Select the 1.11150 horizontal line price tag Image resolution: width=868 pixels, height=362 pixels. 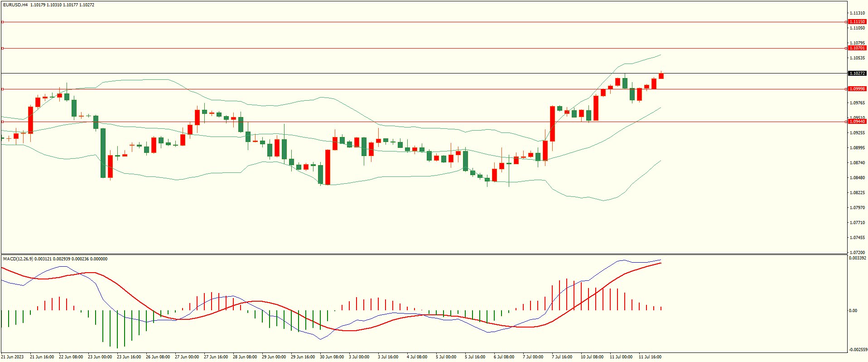tap(857, 22)
